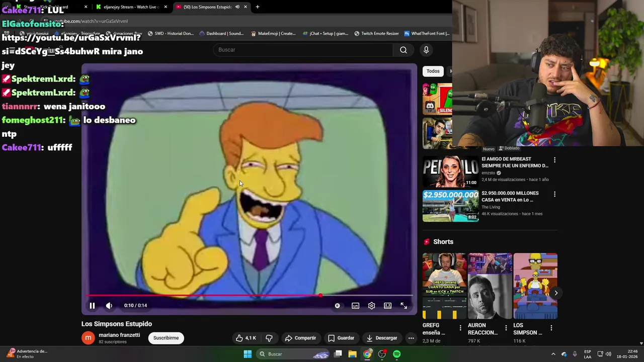644x362 pixels.
Task: Select the Todos filter chip
Action: coord(433,71)
